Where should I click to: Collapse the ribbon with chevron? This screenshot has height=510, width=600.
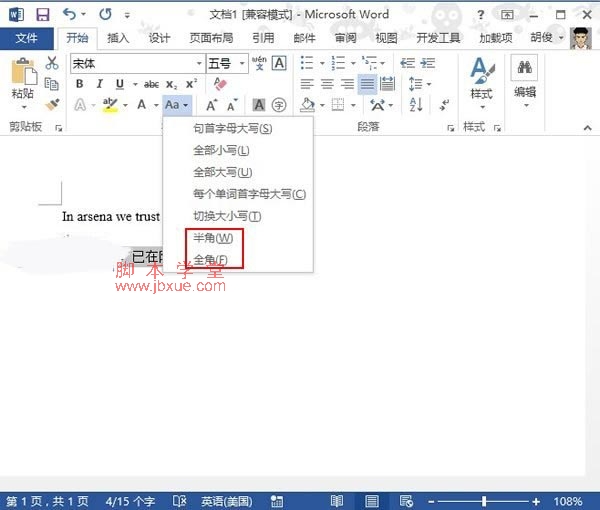587,128
